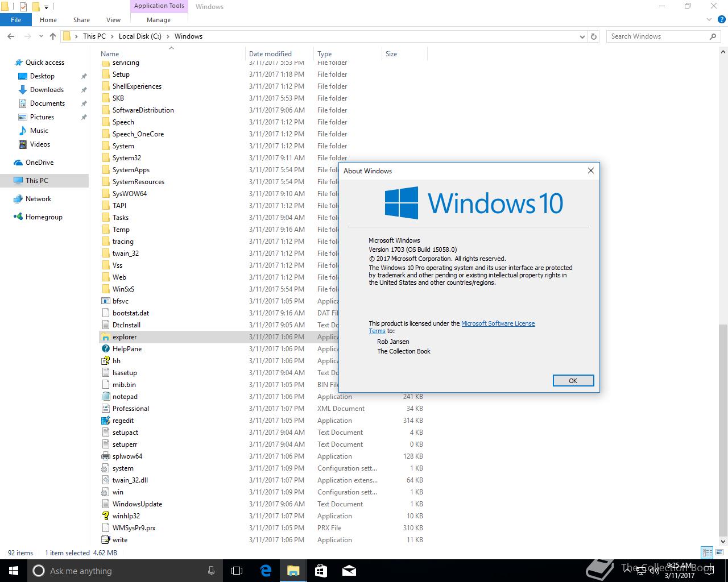Open the Store taskbar icon
The height and width of the screenshot is (582, 728).
pyautogui.click(x=321, y=571)
